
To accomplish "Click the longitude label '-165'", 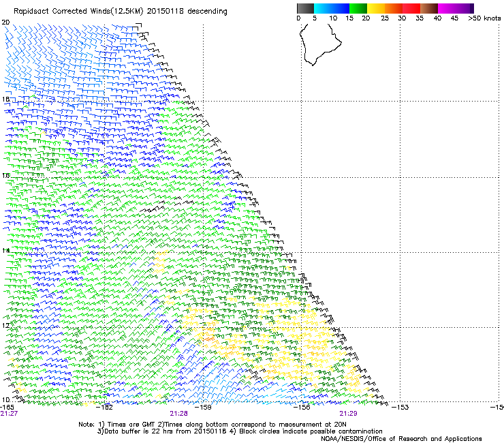I will 7,408.
